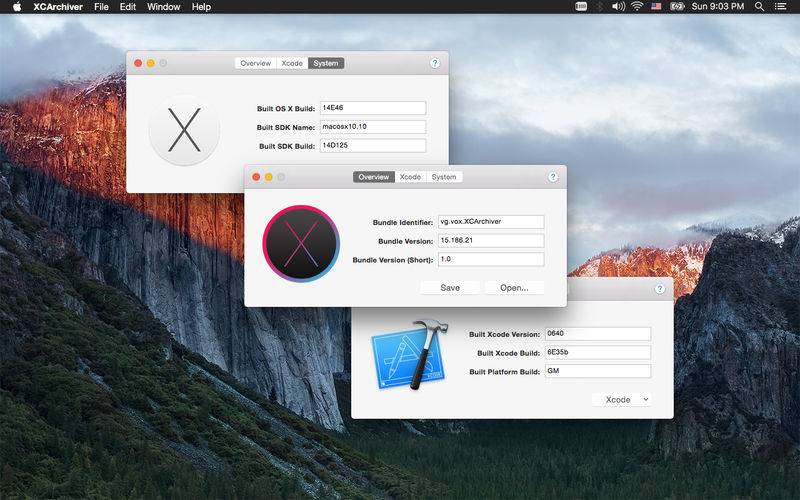This screenshot has height=500, width=800.
Task: Click help button in Xcode window
Action: click(660, 289)
